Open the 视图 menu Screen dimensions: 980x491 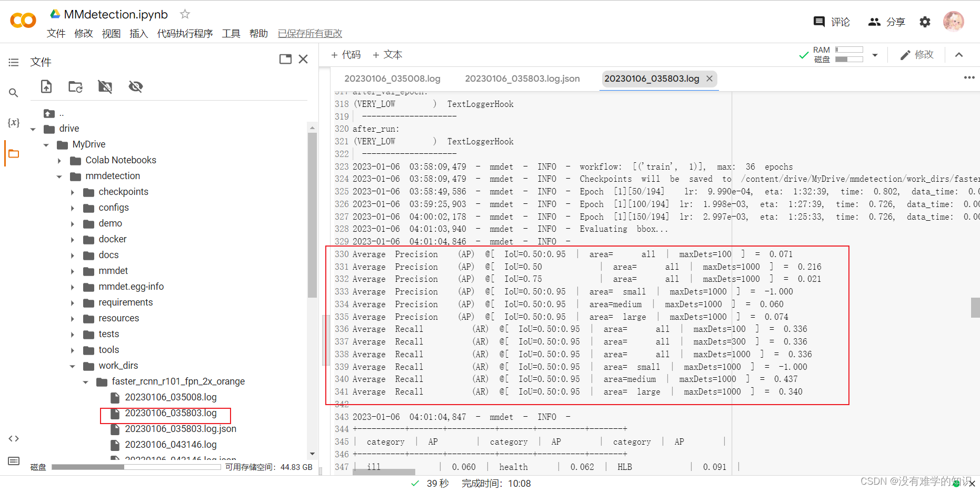111,34
